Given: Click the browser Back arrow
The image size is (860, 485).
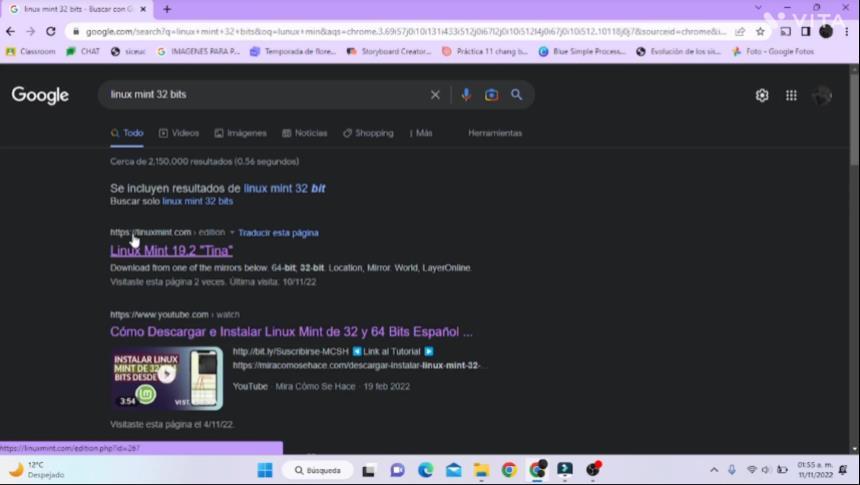Looking at the screenshot, I should click(10, 31).
